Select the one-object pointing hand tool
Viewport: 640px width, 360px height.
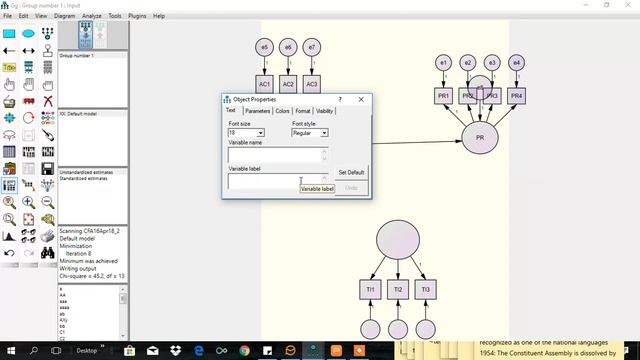tap(9, 84)
